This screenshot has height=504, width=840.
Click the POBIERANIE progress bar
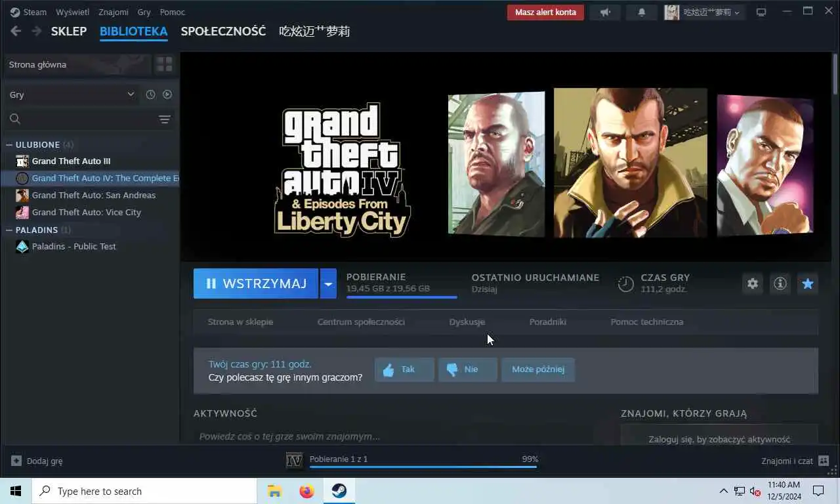pyautogui.click(x=402, y=297)
